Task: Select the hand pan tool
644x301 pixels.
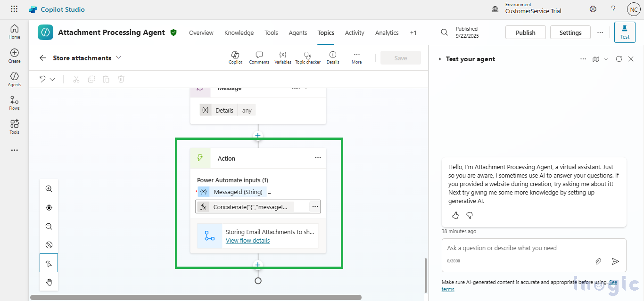Action: [x=49, y=282]
